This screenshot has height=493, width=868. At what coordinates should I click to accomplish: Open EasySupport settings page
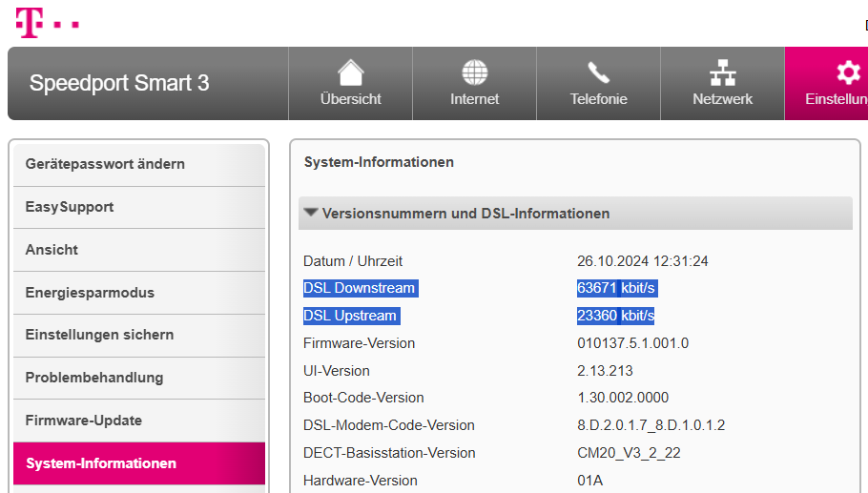[x=70, y=207]
